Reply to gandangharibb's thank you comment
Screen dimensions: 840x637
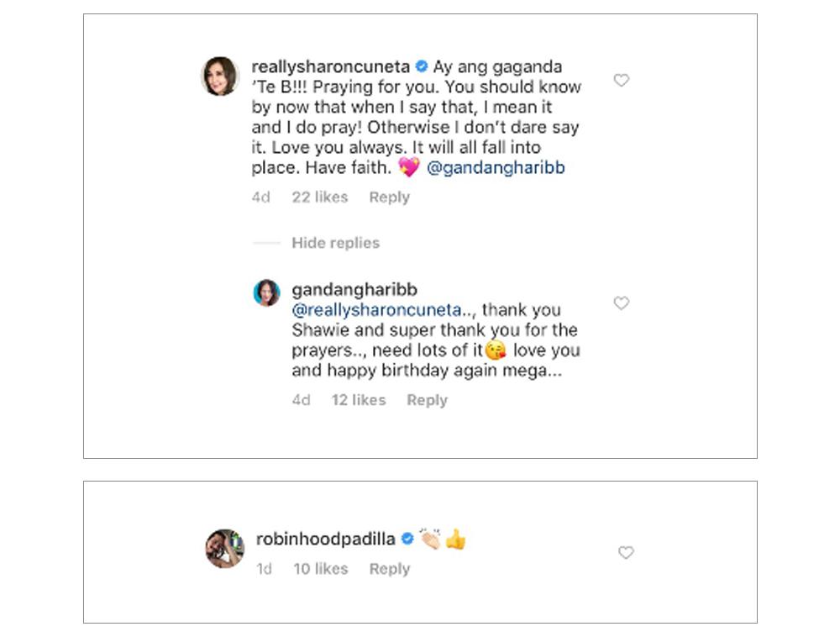427,400
